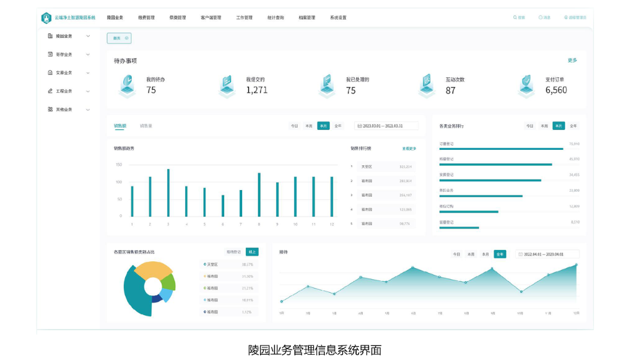The height and width of the screenshot is (364, 634).
Task: Click the 我已处理的 card icon
Action: click(x=327, y=86)
